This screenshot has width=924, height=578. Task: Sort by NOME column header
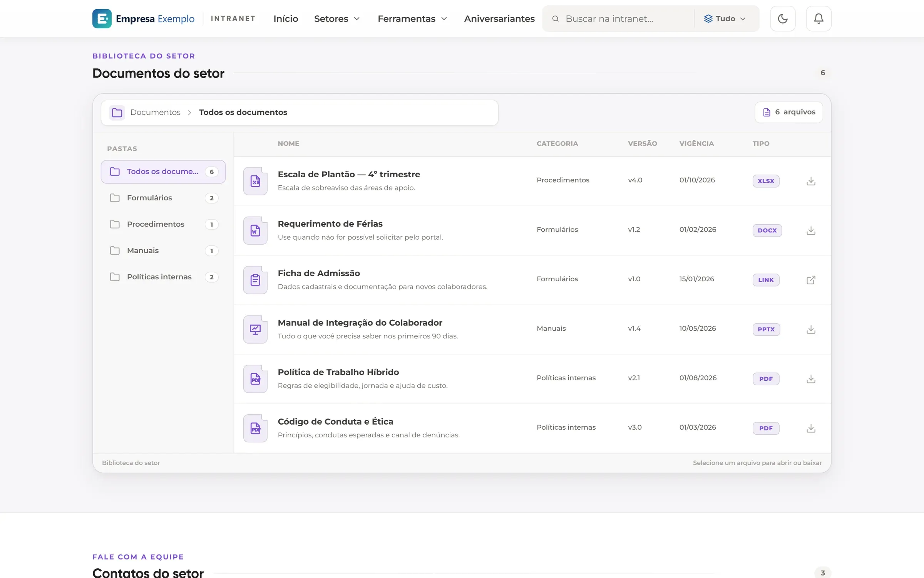(288, 144)
